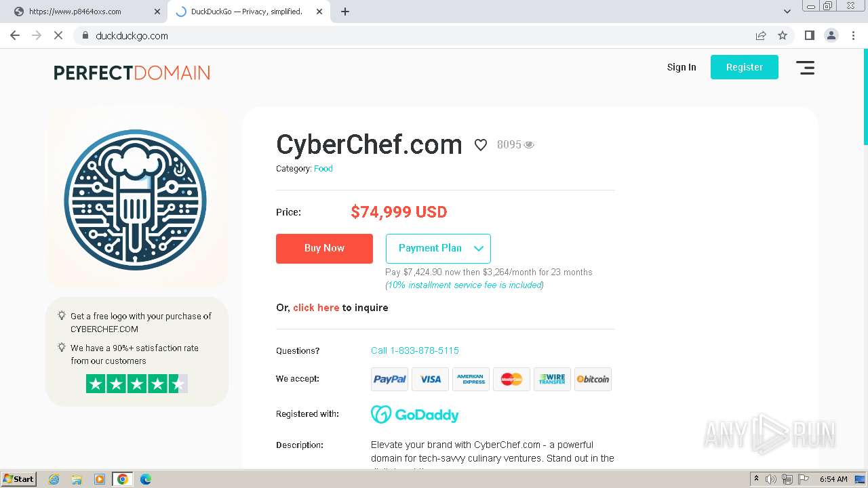
Task: Click the Trustpilot star rating bar
Action: coord(137,384)
